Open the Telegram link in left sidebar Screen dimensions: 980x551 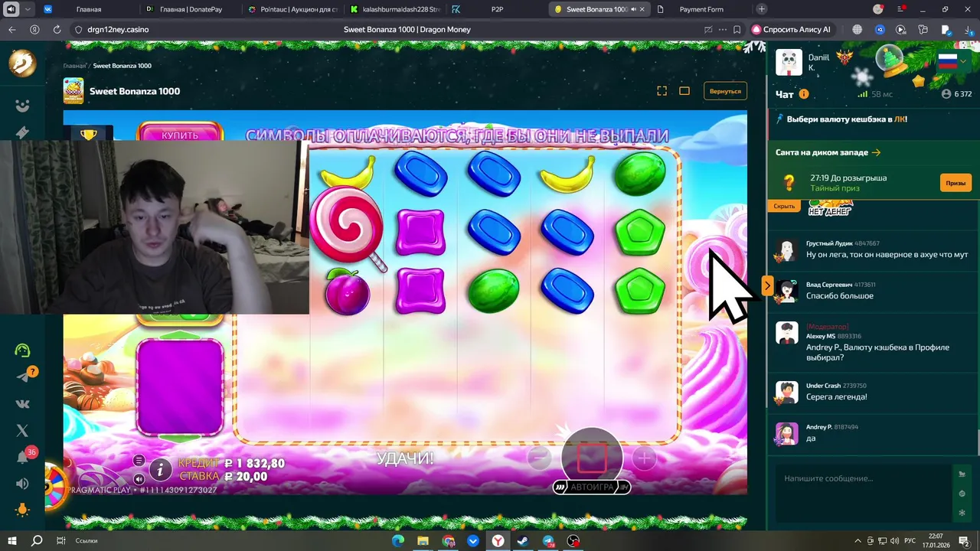23,377
